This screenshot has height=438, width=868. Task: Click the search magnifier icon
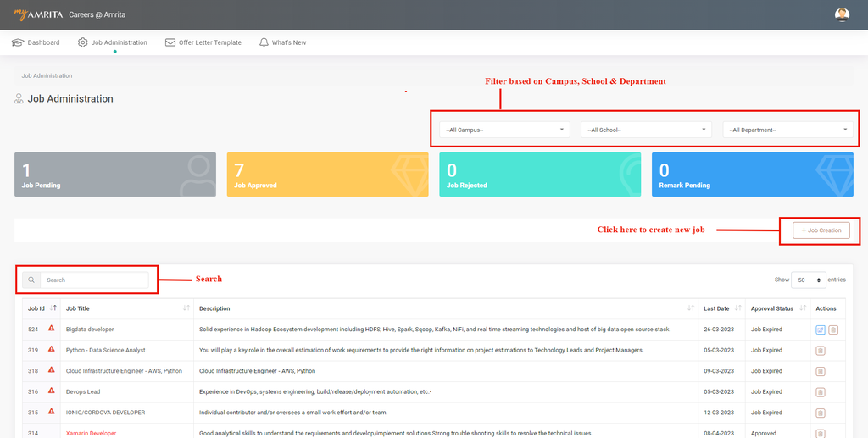pyautogui.click(x=31, y=280)
